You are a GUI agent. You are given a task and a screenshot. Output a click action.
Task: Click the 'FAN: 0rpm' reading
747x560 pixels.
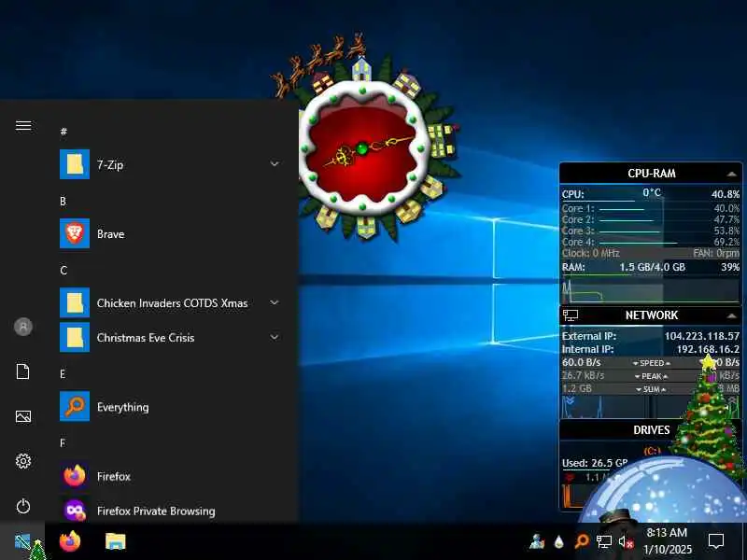(x=716, y=253)
